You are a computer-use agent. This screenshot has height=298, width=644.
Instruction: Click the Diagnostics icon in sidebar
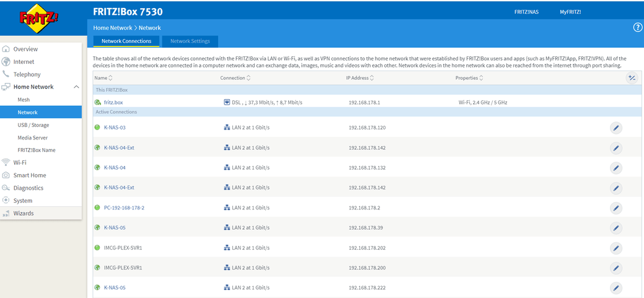6,188
